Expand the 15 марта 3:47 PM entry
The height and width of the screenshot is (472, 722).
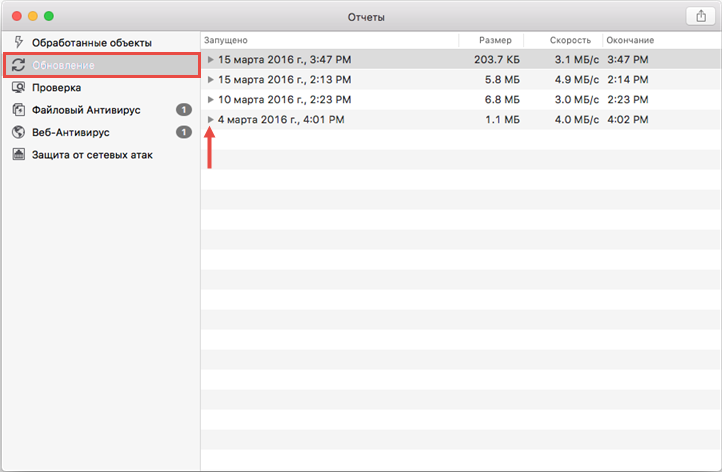[x=210, y=59]
